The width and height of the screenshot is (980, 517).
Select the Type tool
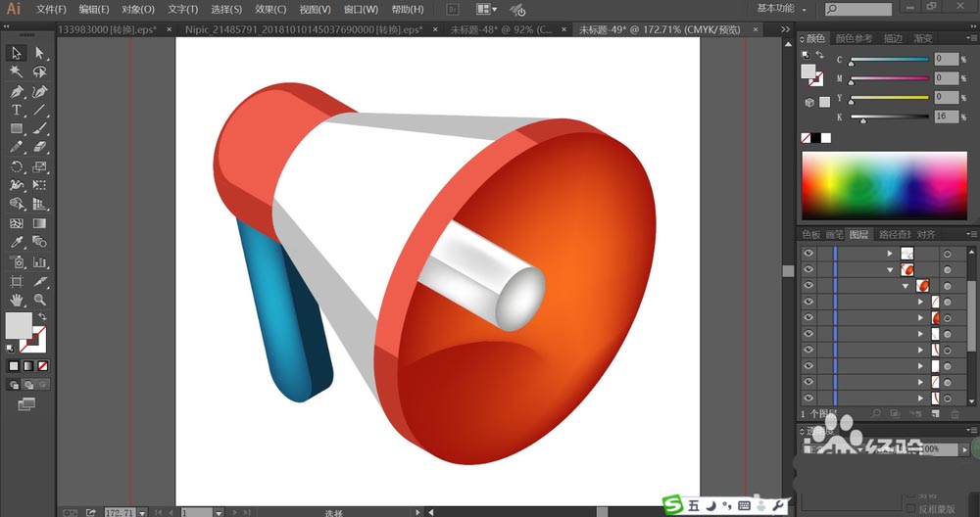17,111
